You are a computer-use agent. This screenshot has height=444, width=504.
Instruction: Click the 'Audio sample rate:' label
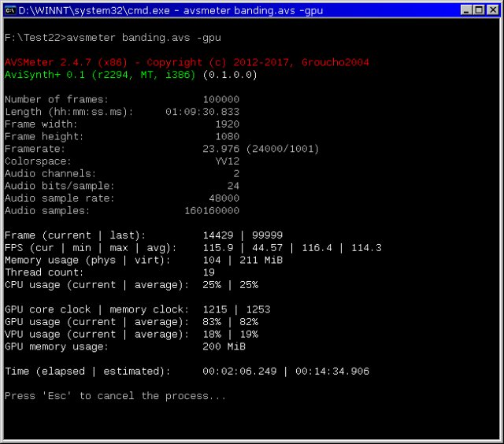coord(60,198)
